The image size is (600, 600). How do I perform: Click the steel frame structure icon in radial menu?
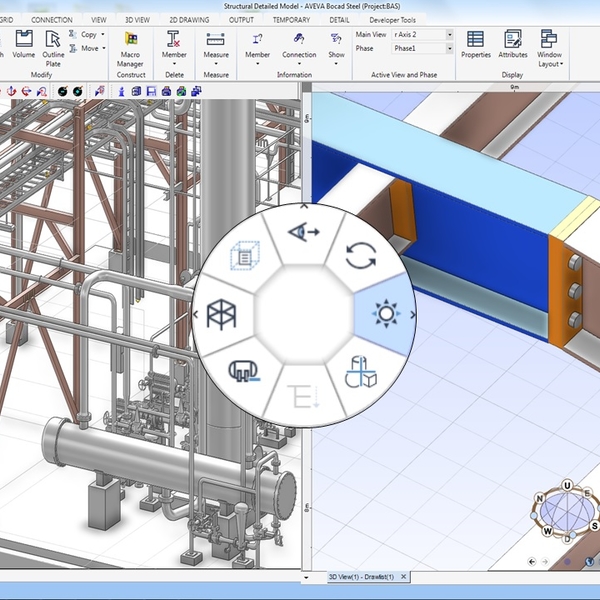tap(221, 314)
